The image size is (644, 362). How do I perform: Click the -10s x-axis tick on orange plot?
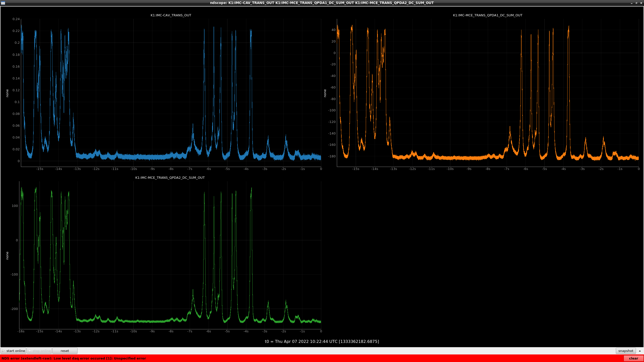coord(450,169)
